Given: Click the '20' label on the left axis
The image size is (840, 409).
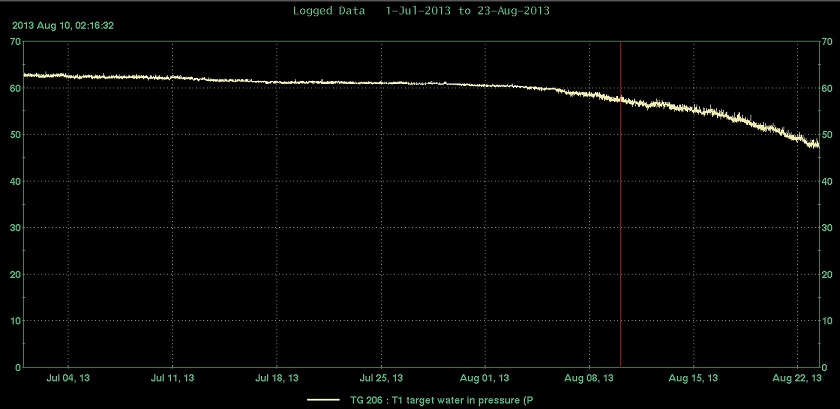Looking at the screenshot, I should [16, 274].
